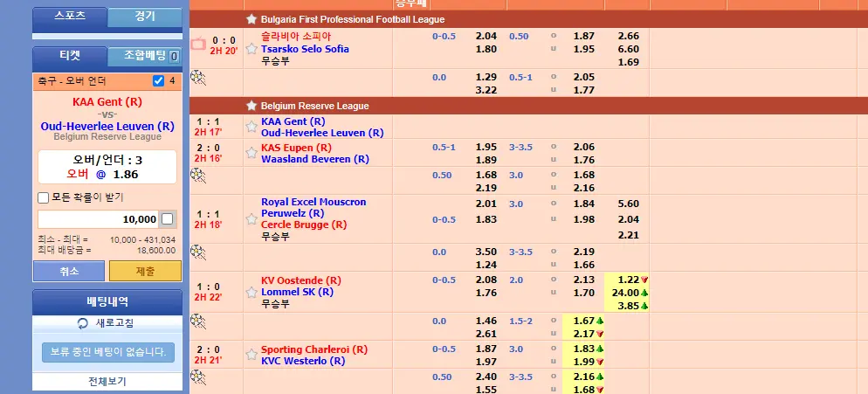
Task: Choose highlighted over odds 1.67
Action: click(583, 321)
